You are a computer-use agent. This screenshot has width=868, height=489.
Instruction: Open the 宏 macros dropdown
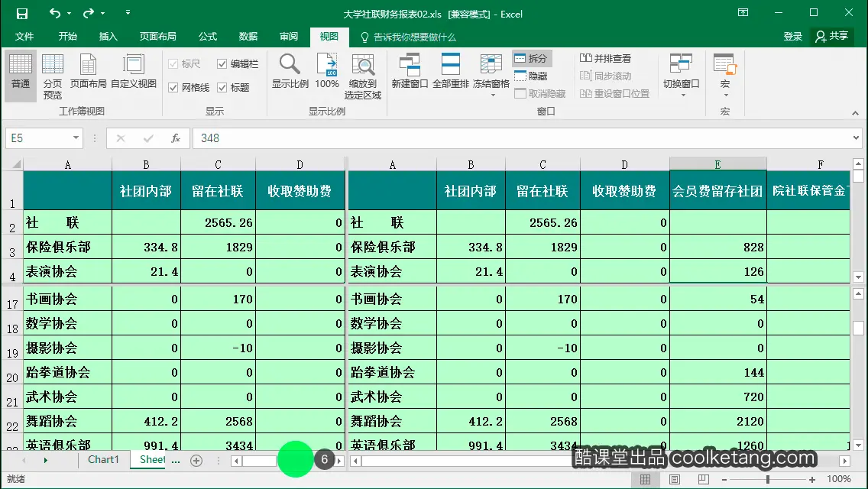(x=724, y=76)
